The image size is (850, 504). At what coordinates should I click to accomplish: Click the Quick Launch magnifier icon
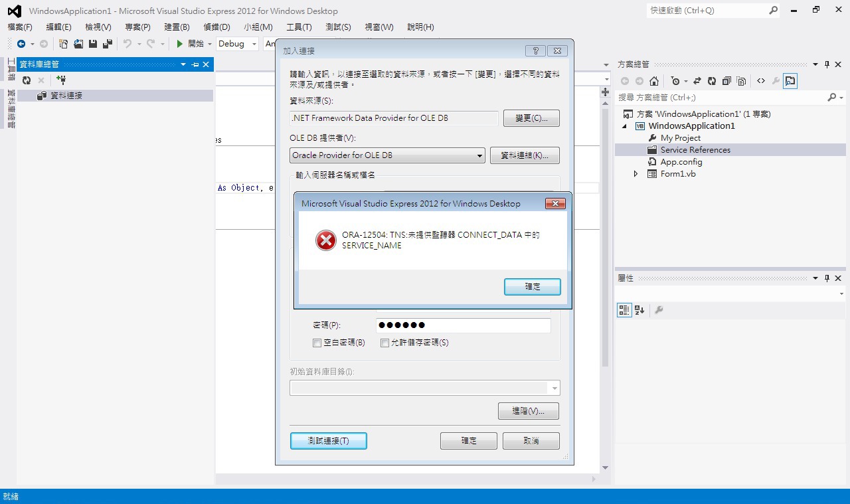click(x=773, y=11)
